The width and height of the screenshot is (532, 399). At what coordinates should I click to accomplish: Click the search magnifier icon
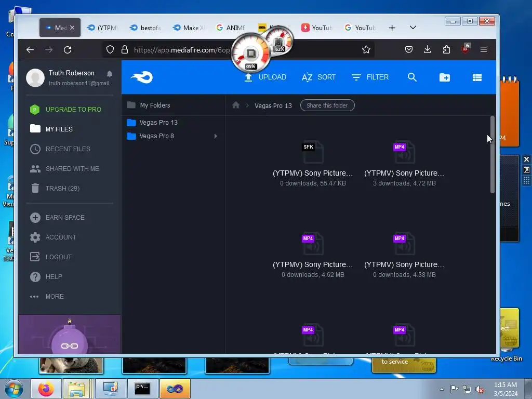coord(412,77)
